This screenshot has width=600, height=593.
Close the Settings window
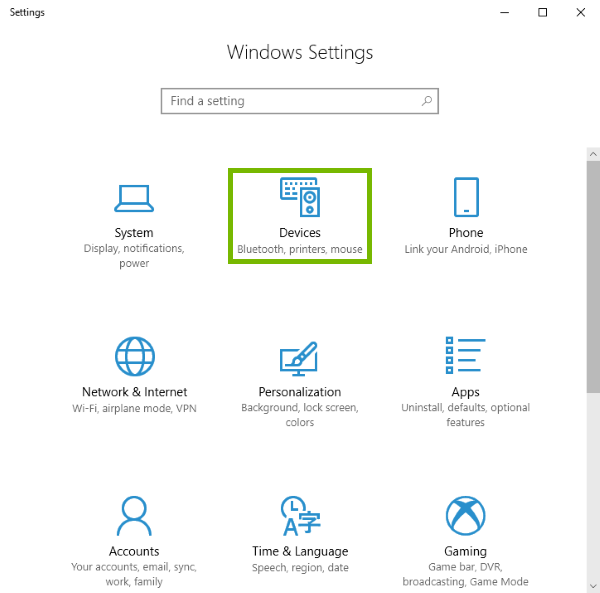tap(580, 13)
